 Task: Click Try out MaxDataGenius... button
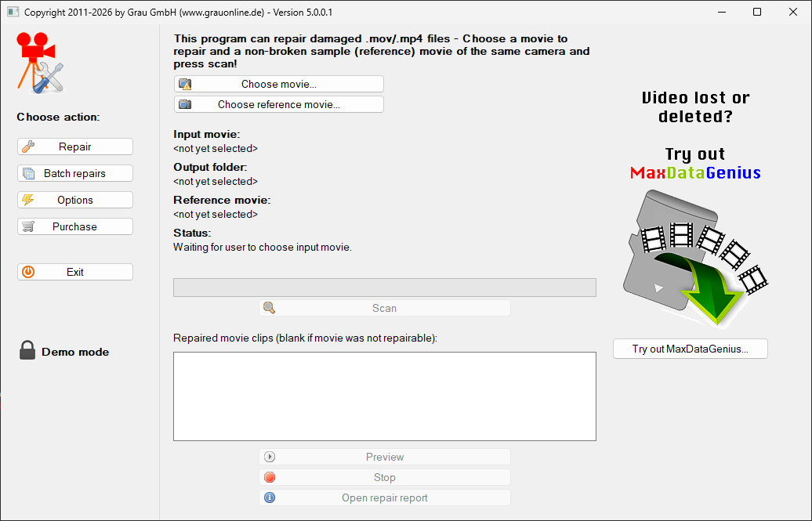[x=691, y=349]
